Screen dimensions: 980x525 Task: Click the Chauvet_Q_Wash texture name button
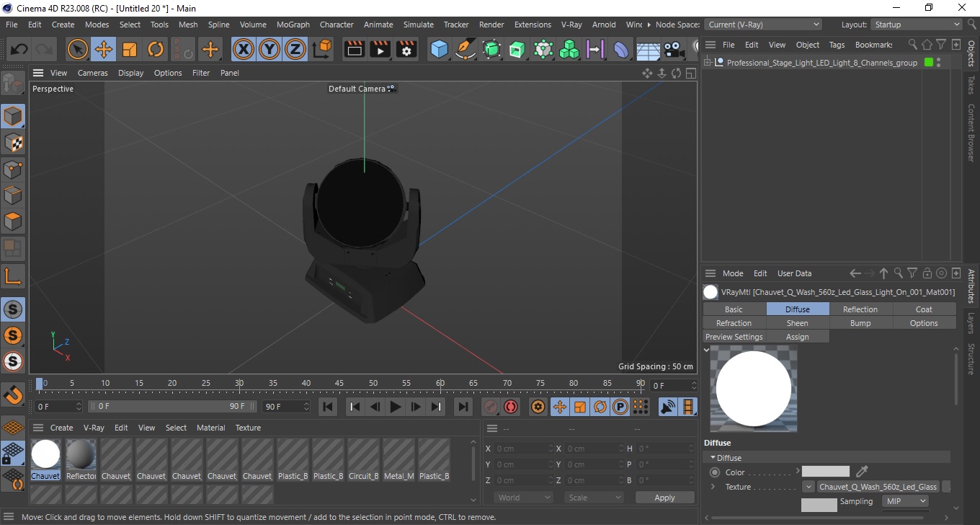coord(878,487)
